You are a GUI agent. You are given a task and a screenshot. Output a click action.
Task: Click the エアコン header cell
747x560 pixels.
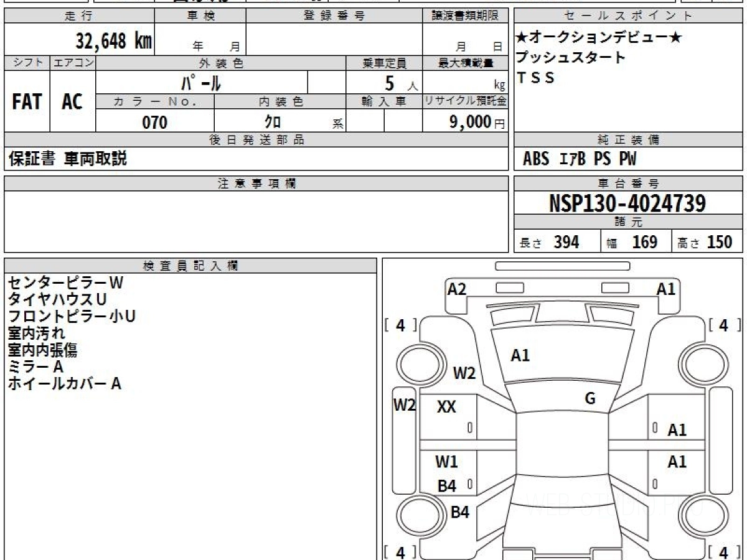point(73,63)
